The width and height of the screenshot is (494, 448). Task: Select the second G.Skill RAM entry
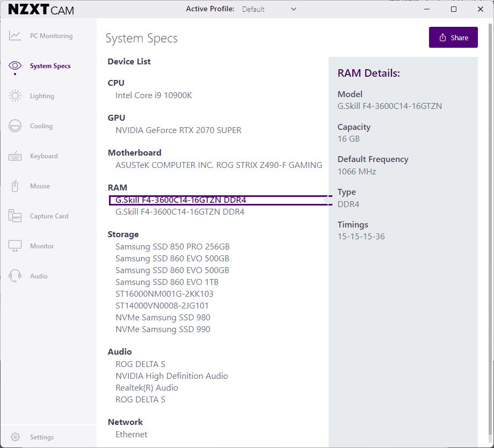(180, 211)
